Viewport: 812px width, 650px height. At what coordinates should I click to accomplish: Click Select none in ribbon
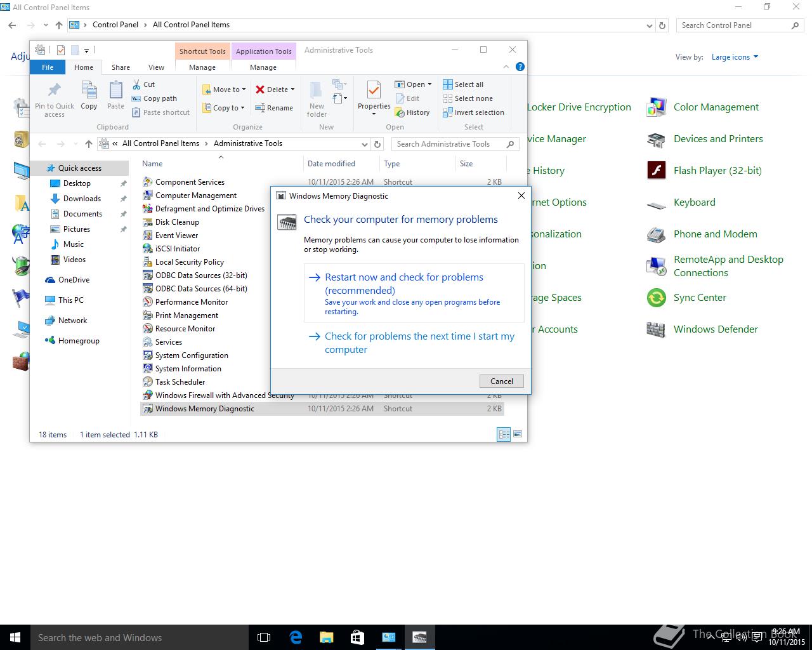(468, 98)
